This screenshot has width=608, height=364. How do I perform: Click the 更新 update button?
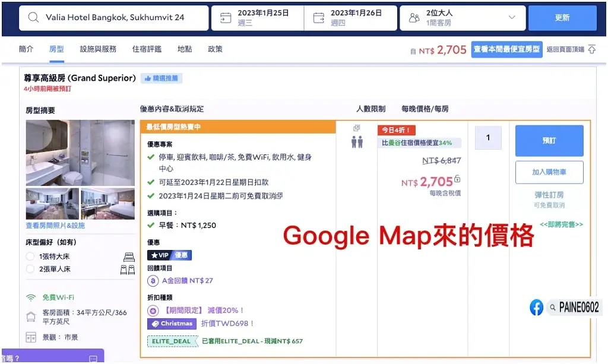click(562, 18)
